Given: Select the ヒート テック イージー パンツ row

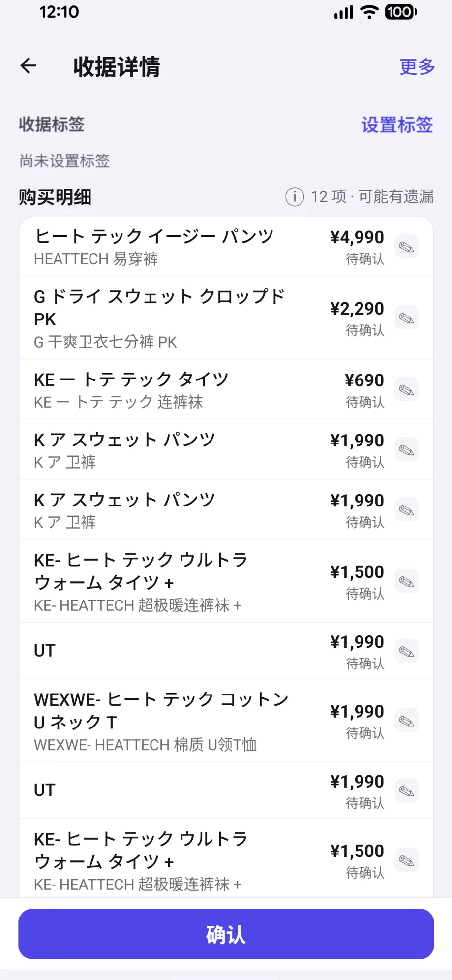Looking at the screenshot, I should (x=226, y=247).
